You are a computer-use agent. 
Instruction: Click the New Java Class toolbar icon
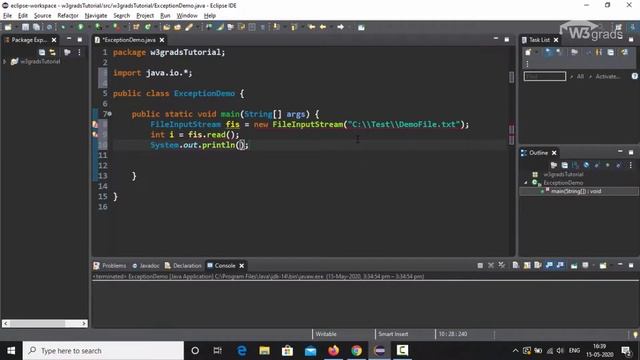point(148,27)
